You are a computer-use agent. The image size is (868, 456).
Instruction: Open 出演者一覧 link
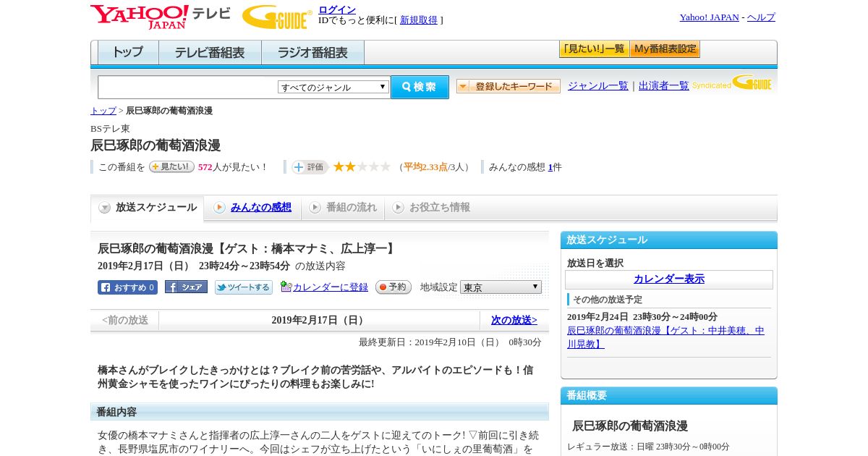tap(664, 85)
